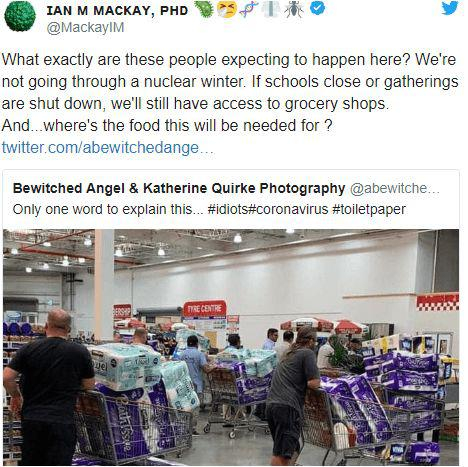Screen dimensions: 468x467
Task: Open the toilet paper shopping photo
Action: [231, 347]
